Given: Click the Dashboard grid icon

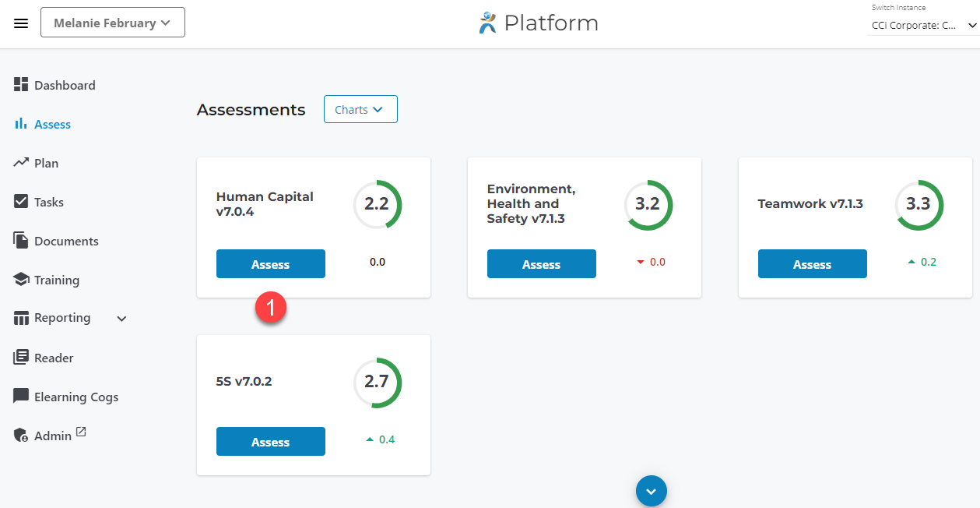Looking at the screenshot, I should pos(21,85).
